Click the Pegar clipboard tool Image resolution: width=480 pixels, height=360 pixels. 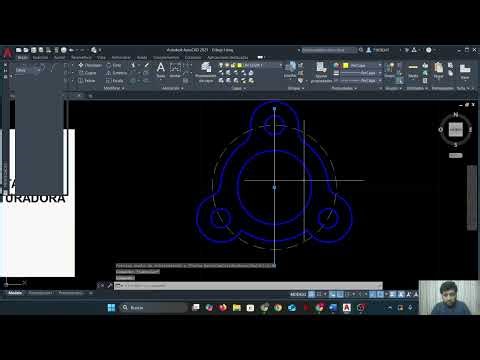tap(439, 70)
